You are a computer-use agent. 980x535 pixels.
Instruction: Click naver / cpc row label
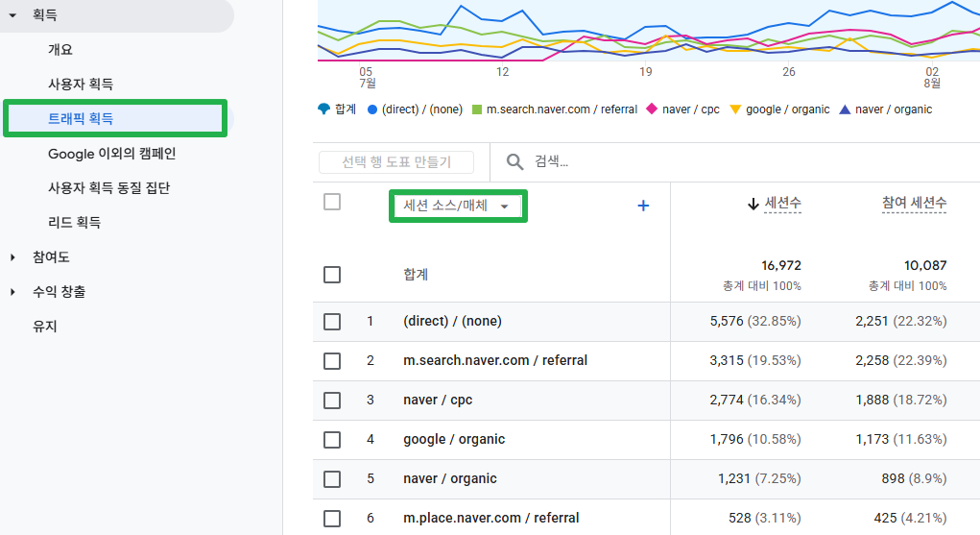pyautogui.click(x=438, y=400)
